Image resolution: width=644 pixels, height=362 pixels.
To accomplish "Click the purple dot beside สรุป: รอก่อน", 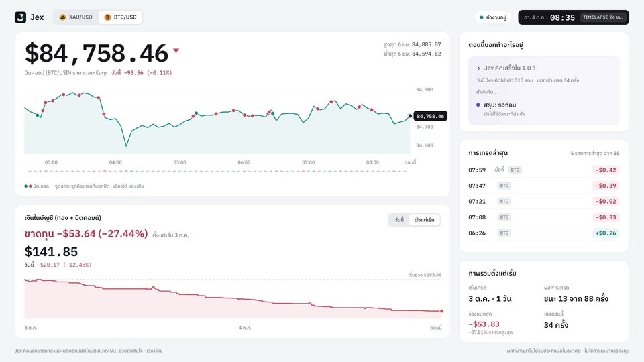I will click(478, 105).
